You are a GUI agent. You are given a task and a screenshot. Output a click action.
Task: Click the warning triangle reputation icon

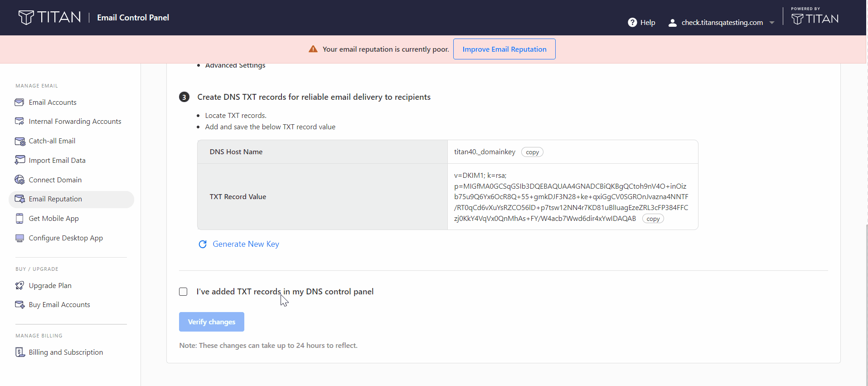(313, 49)
